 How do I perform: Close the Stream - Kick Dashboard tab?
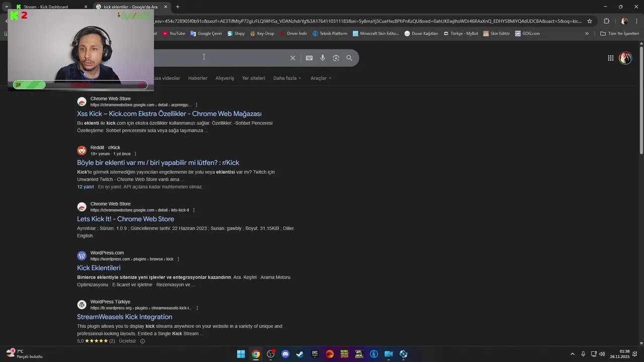click(86, 7)
